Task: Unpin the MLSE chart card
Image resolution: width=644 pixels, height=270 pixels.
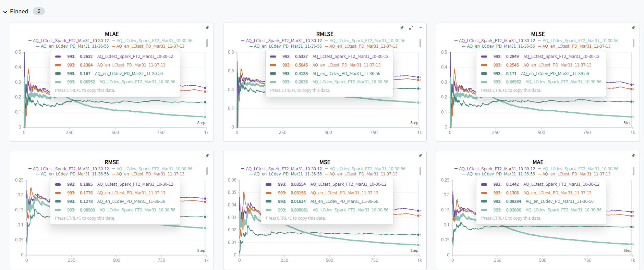Action: coord(633,28)
